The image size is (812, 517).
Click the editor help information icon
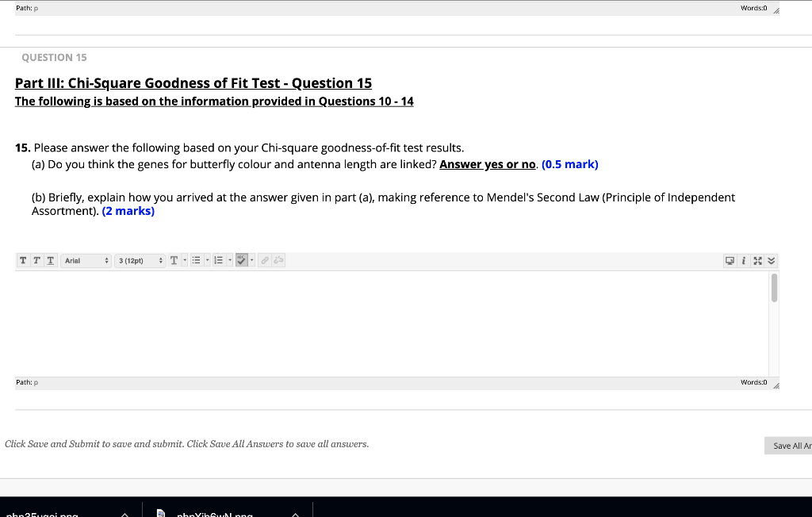click(x=743, y=260)
